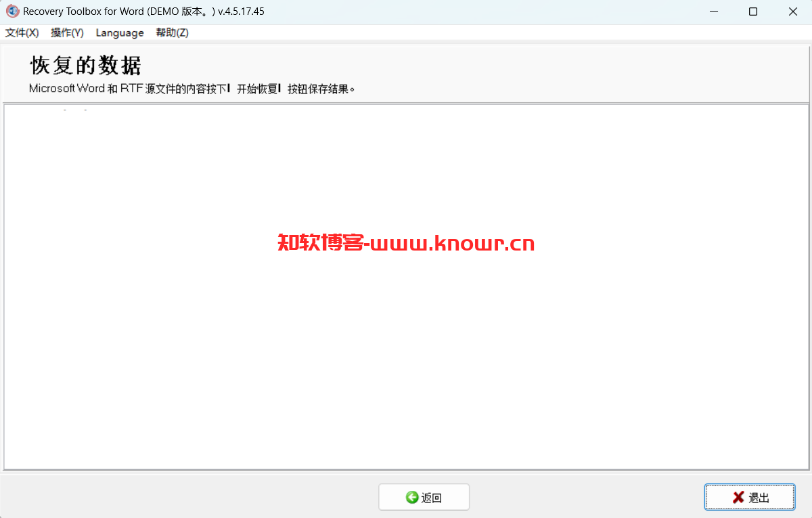Click the 返回 back button
The image size is (812, 518).
point(424,498)
